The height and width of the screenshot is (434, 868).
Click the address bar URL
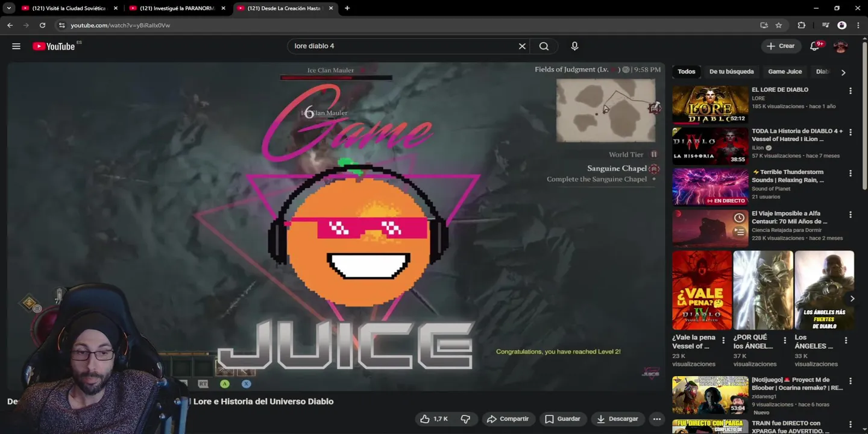point(121,25)
